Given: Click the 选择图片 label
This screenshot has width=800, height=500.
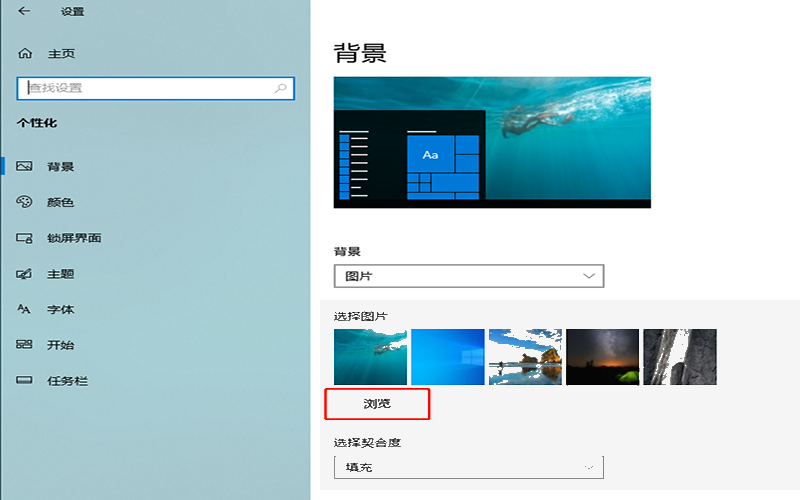Looking at the screenshot, I should point(361,316).
